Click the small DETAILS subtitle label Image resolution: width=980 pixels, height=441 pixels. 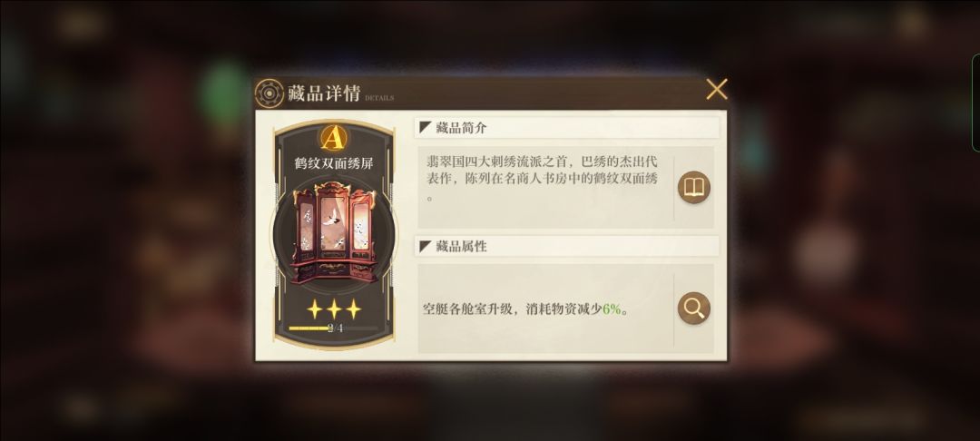tap(379, 98)
